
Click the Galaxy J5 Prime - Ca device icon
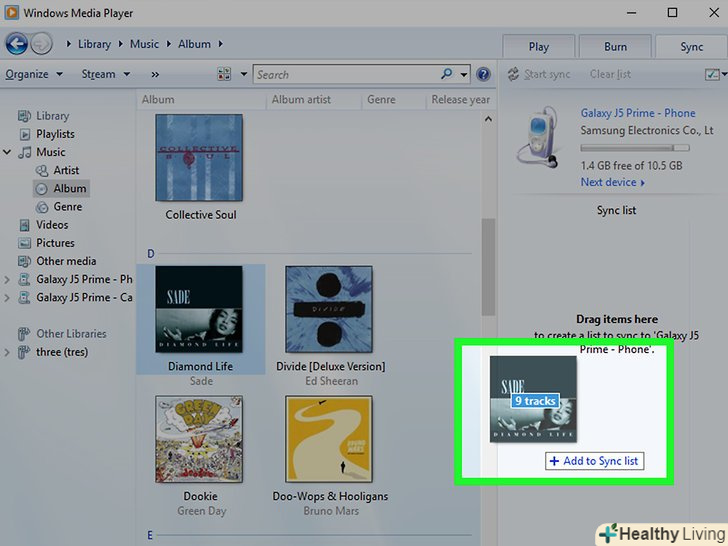[24, 298]
